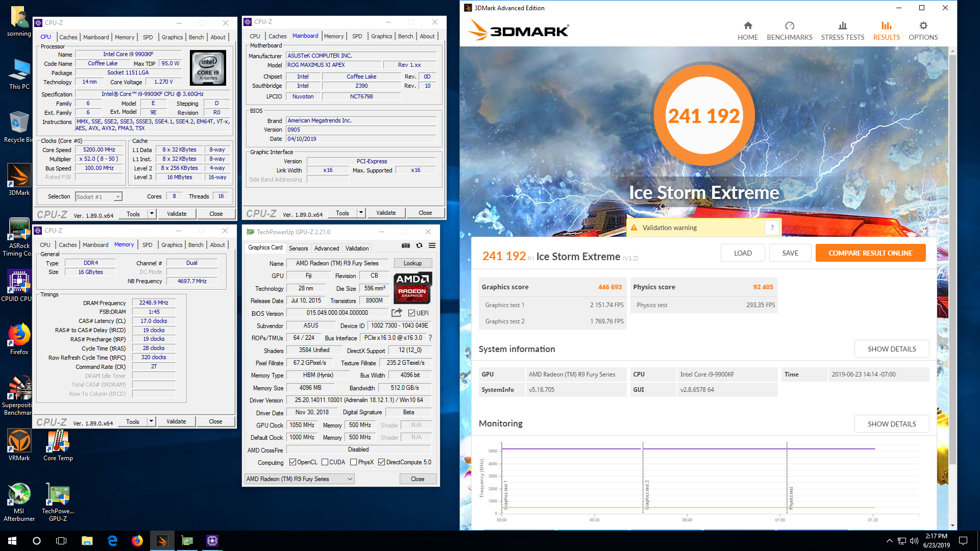Viewport: 980px width, 551px height.
Task: Open the action center notification icon
Action: (x=963, y=541)
